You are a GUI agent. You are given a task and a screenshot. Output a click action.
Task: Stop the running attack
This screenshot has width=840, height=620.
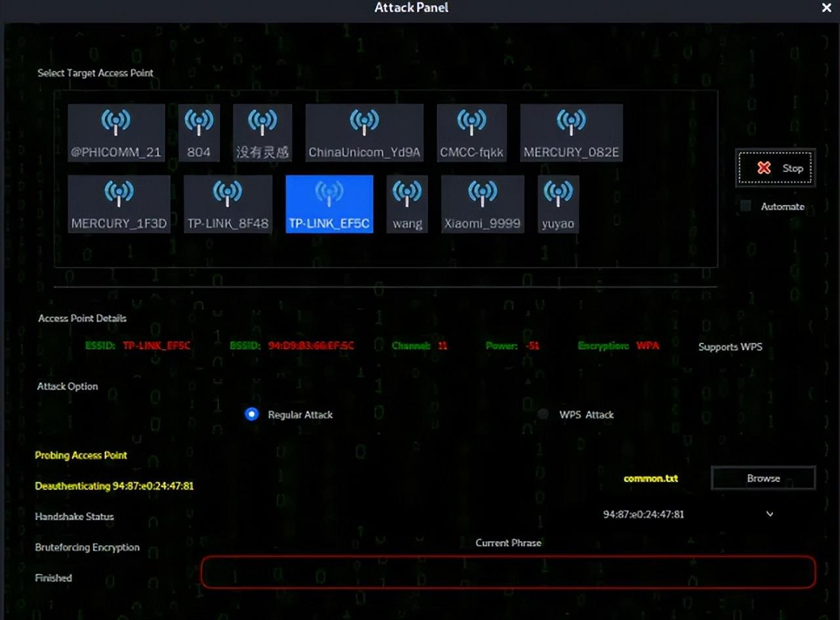(775, 168)
